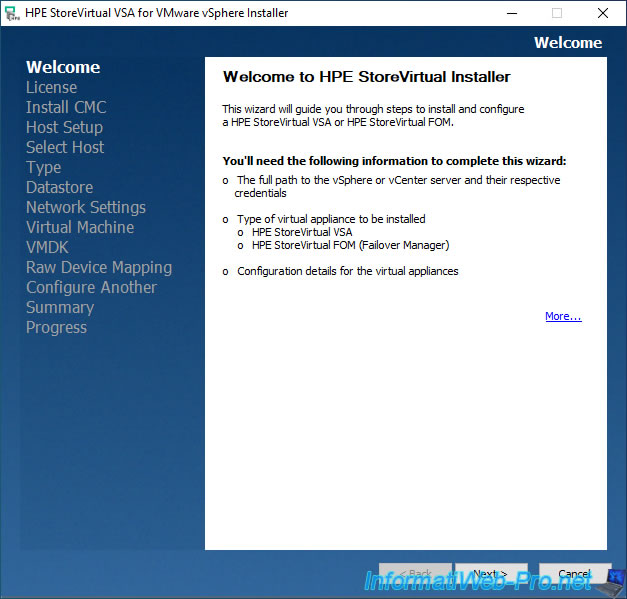
Task: Click the Next button
Action: click(491, 575)
